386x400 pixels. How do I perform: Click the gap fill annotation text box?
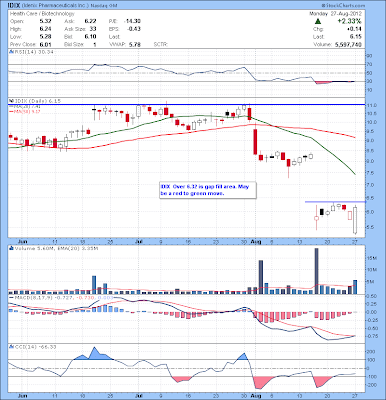(x=208, y=190)
